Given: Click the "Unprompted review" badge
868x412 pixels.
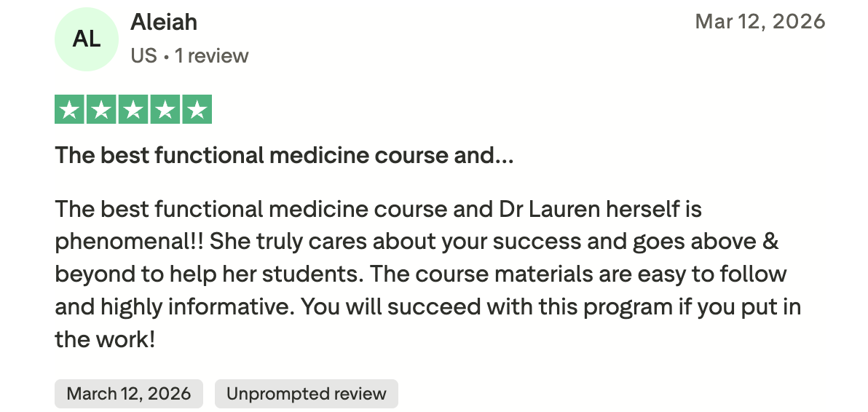Looking at the screenshot, I should tap(306, 394).
